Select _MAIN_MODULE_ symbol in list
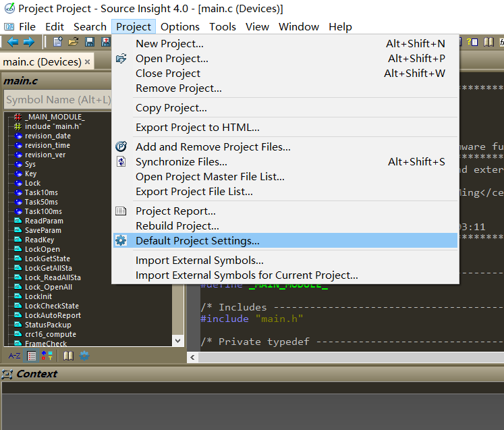The image size is (504, 430). 55,117
